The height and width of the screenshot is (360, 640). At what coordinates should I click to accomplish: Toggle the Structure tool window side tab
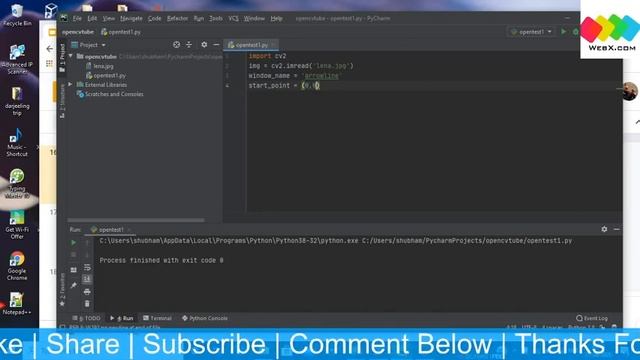coord(62,101)
